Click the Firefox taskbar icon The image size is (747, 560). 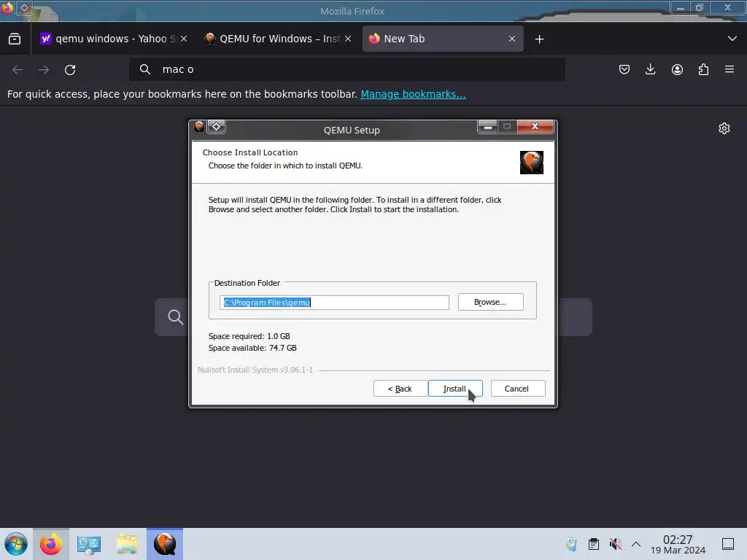pos(51,544)
